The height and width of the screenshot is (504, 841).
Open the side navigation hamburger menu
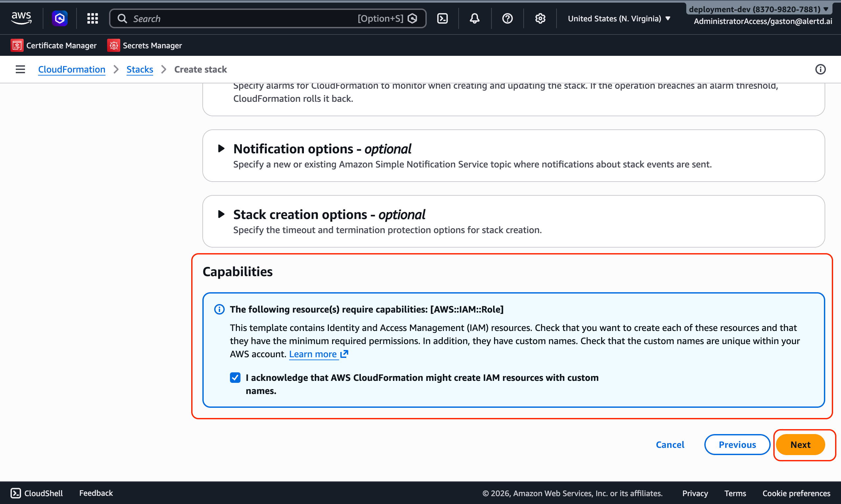click(x=20, y=69)
